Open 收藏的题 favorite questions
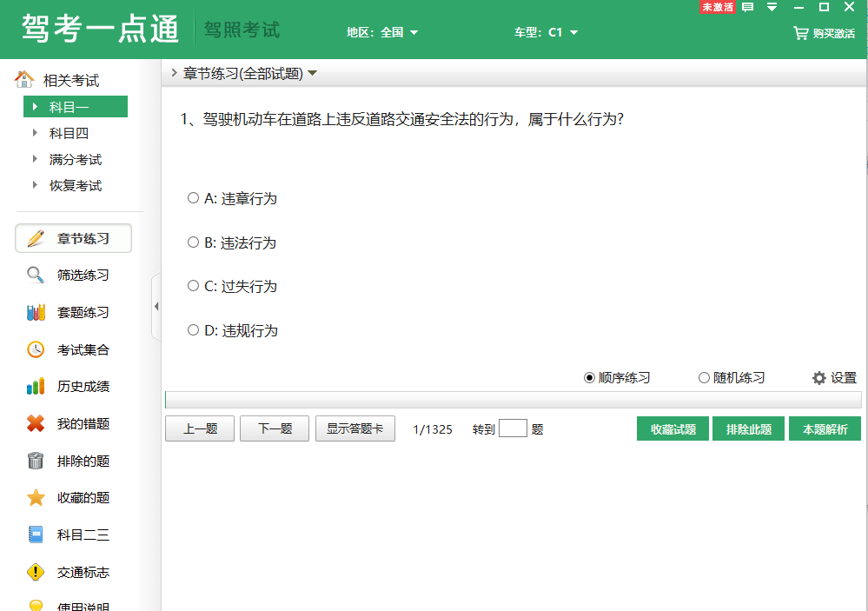The width and height of the screenshot is (868, 611). tap(73, 497)
